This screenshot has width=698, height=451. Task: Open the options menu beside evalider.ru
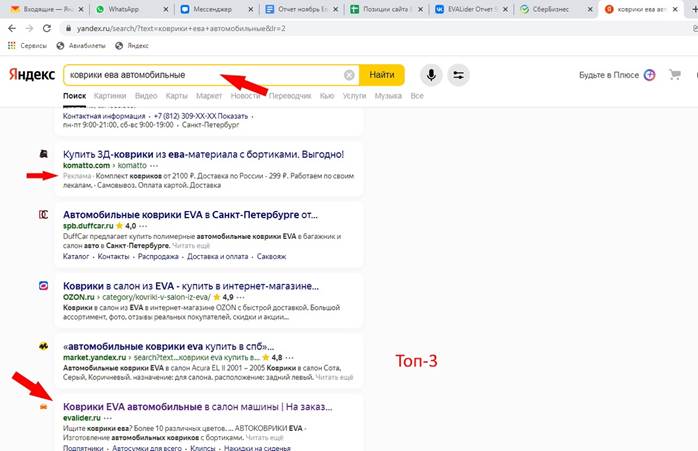click(108, 418)
